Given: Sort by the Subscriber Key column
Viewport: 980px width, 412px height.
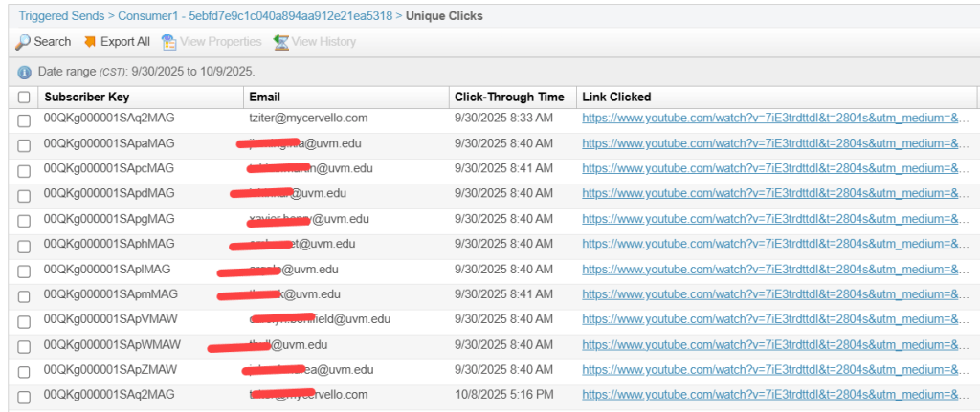Looking at the screenshot, I should click(x=87, y=97).
